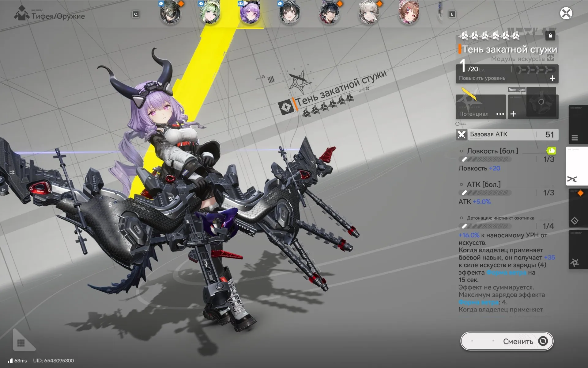
Task: Click the АТК [бол.] skill header
Action: tap(484, 184)
